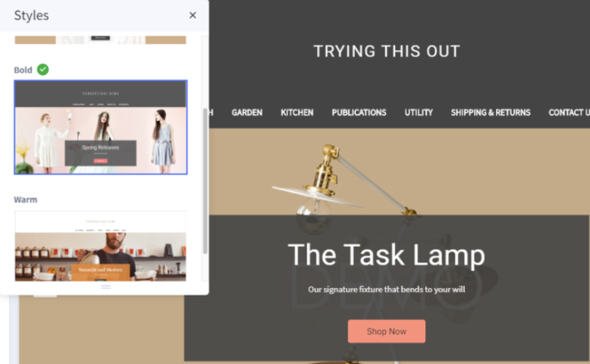Image resolution: width=590 pixels, height=364 pixels.
Task: Open Shipping & Returns page link
Action: [x=491, y=112]
